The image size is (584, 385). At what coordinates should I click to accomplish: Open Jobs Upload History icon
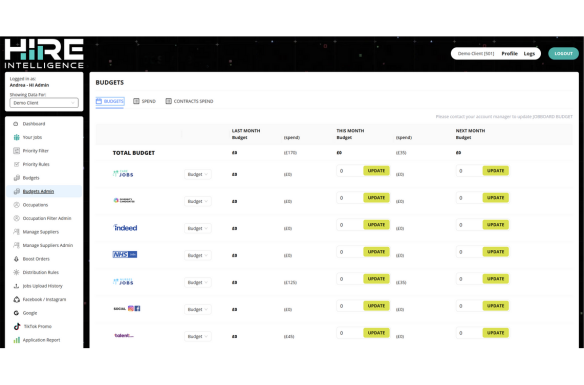pyautogui.click(x=16, y=286)
